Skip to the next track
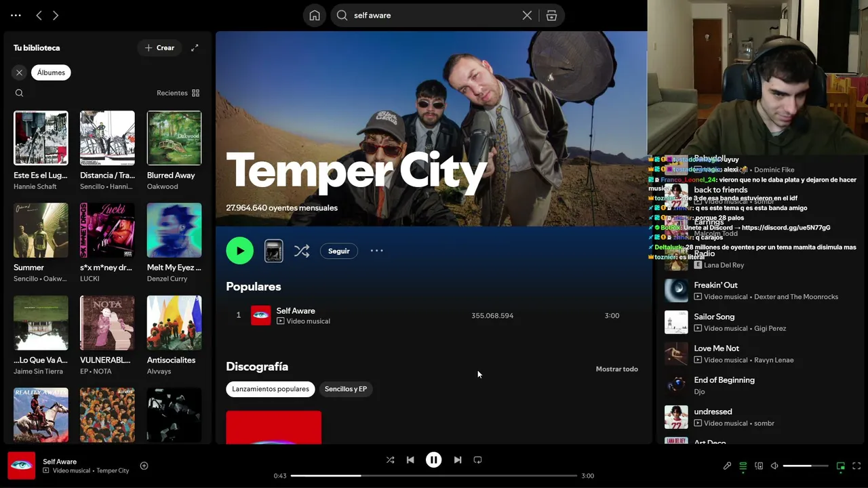The height and width of the screenshot is (488, 868). pos(458,460)
